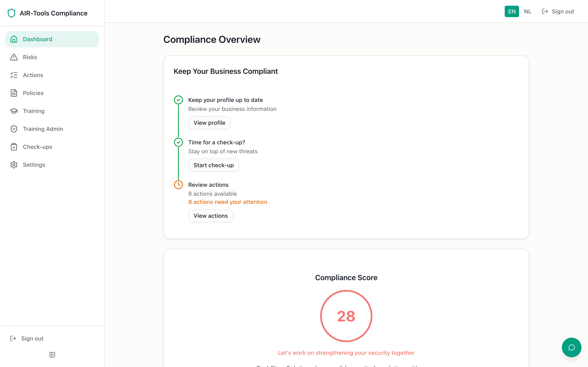Screen dimensions: 588x367
Task: Select EN as the active language
Action: coord(511,11)
